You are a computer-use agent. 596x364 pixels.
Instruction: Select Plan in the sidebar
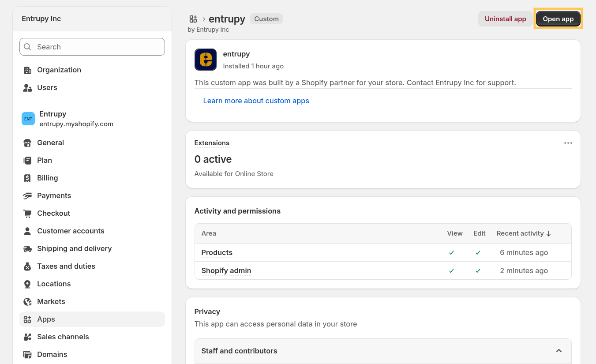click(92, 161)
